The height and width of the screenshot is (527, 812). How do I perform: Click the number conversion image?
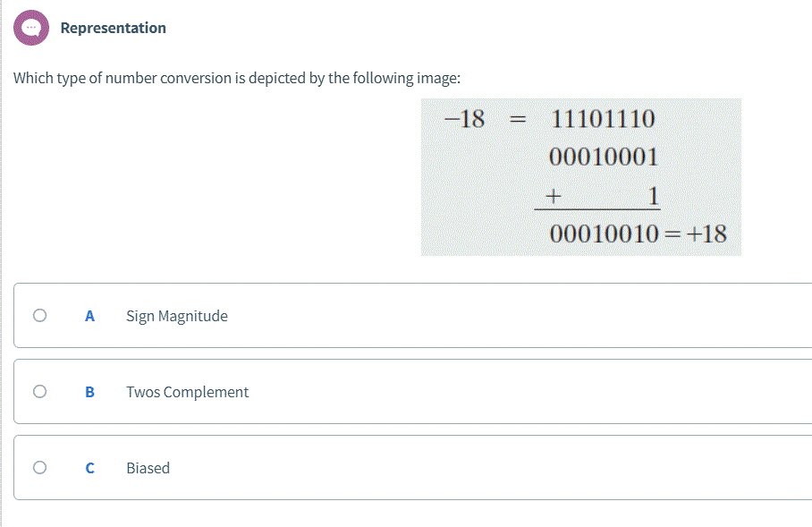tap(581, 176)
